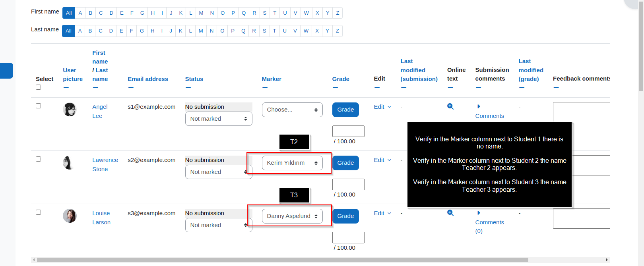This screenshot has height=266, width=644.
Task: Filter first name by letter M
Action: tap(201, 13)
